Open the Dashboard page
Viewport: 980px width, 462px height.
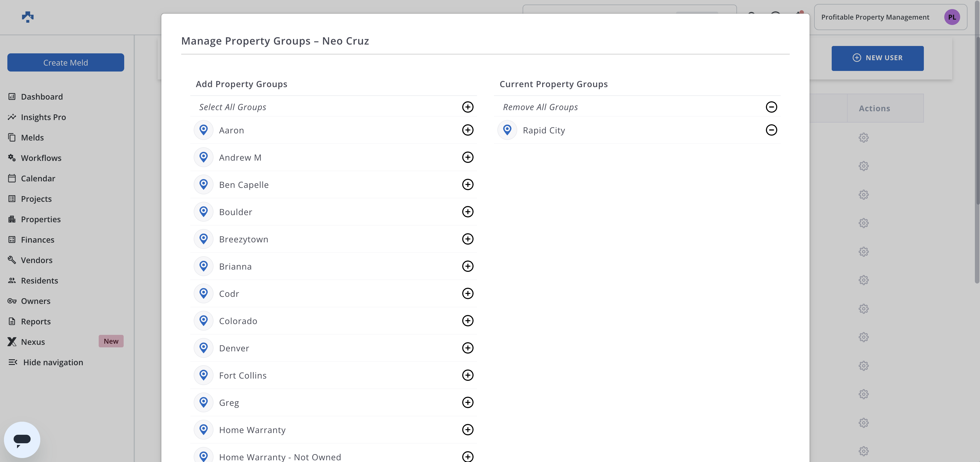pyautogui.click(x=41, y=97)
